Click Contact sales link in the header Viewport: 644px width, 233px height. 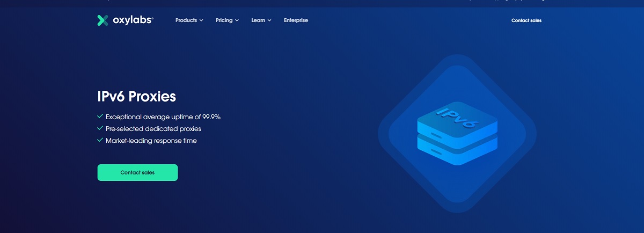tap(526, 20)
